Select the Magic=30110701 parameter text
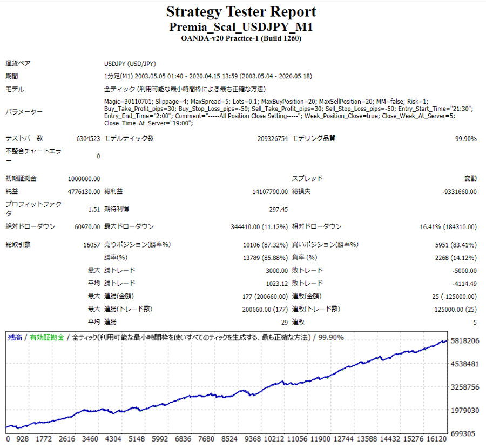This screenshot has height=448, width=486. (288, 112)
